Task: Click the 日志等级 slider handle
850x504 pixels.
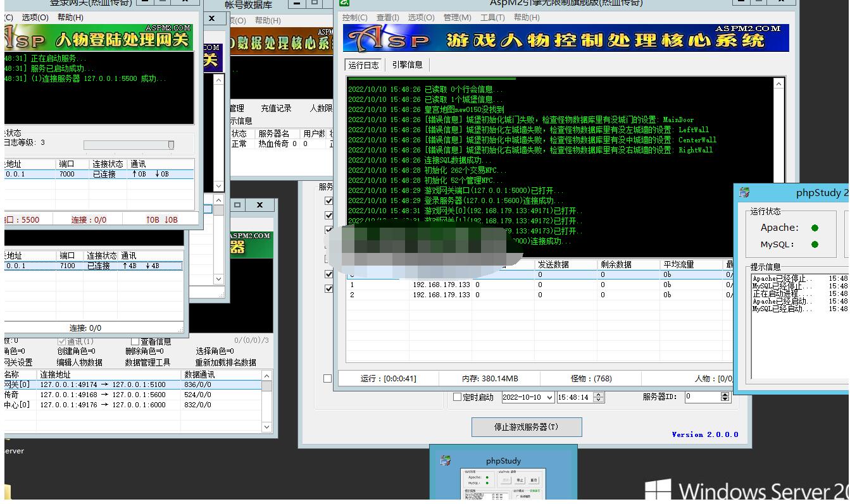Action: [x=170, y=145]
